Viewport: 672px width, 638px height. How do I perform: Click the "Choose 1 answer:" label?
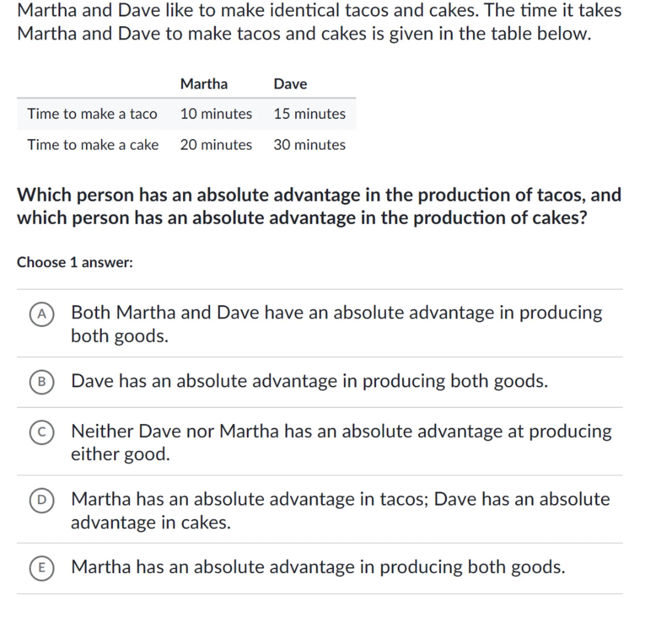click(x=75, y=262)
